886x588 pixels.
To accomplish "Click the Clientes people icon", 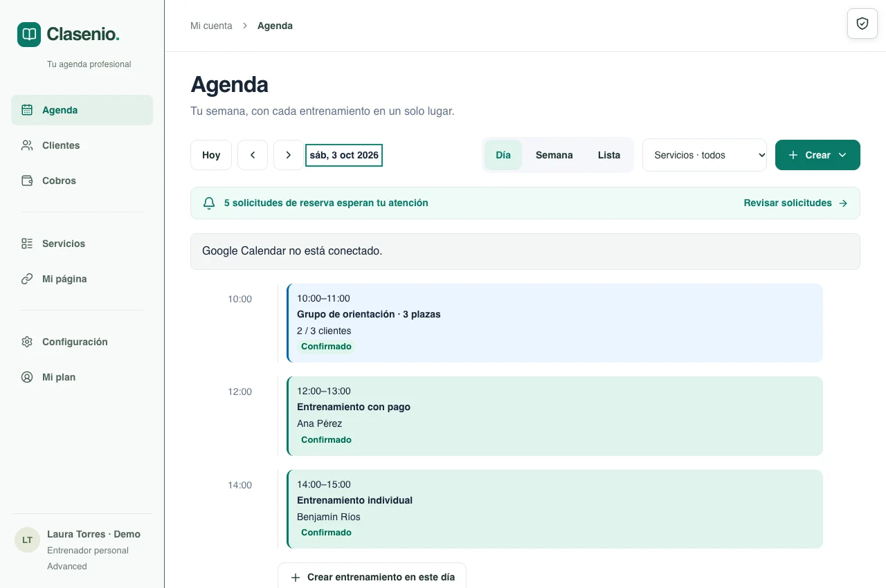I will (27, 145).
